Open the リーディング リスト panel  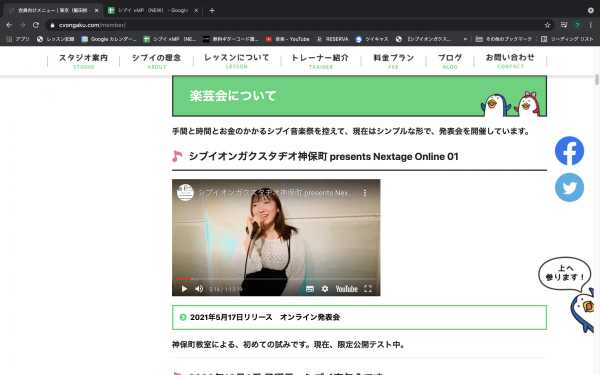pos(567,39)
